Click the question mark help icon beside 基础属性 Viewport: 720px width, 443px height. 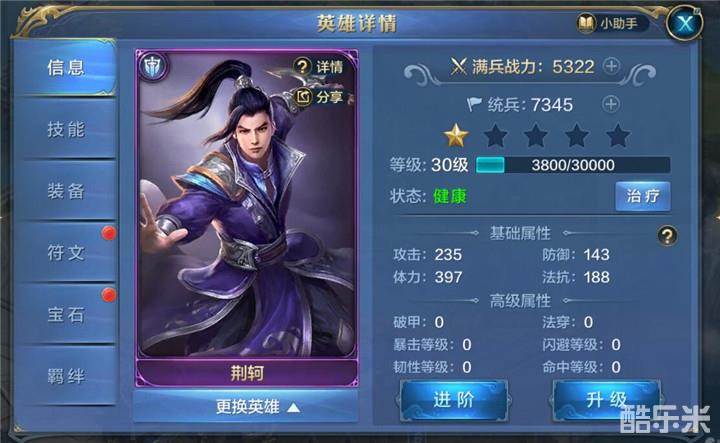click(x=667, y=236)
